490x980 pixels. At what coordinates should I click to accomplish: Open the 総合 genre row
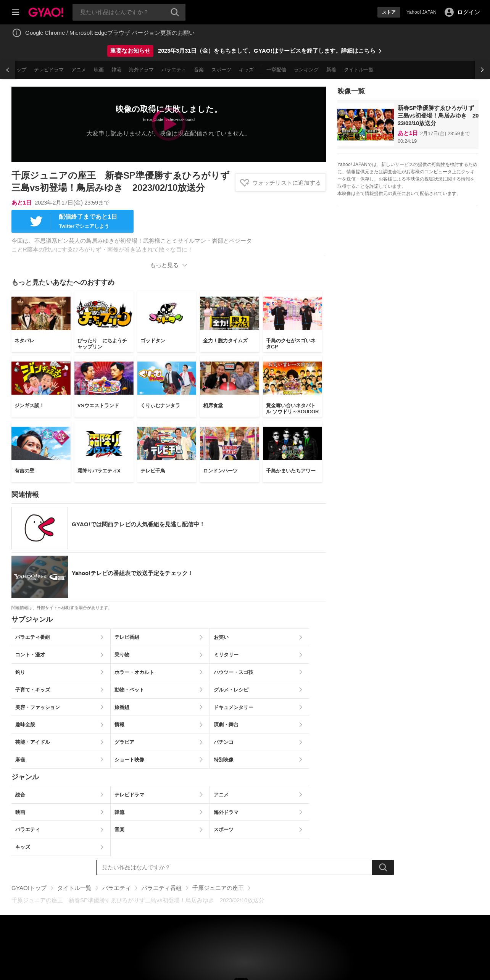61,795
